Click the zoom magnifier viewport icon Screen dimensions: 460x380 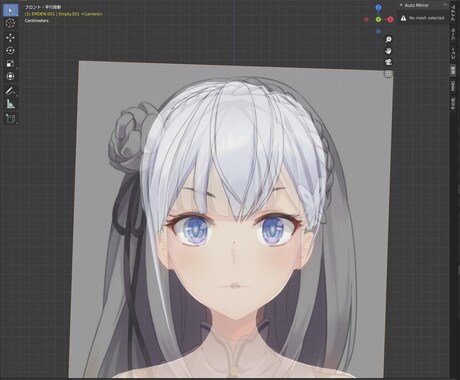point(388,39)
